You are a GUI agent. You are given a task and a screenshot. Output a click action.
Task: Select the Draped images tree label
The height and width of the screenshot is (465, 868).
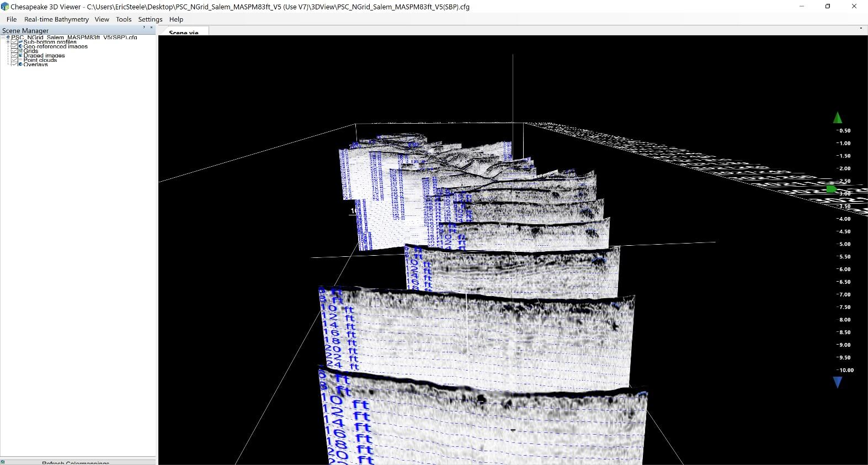(44, 55)
